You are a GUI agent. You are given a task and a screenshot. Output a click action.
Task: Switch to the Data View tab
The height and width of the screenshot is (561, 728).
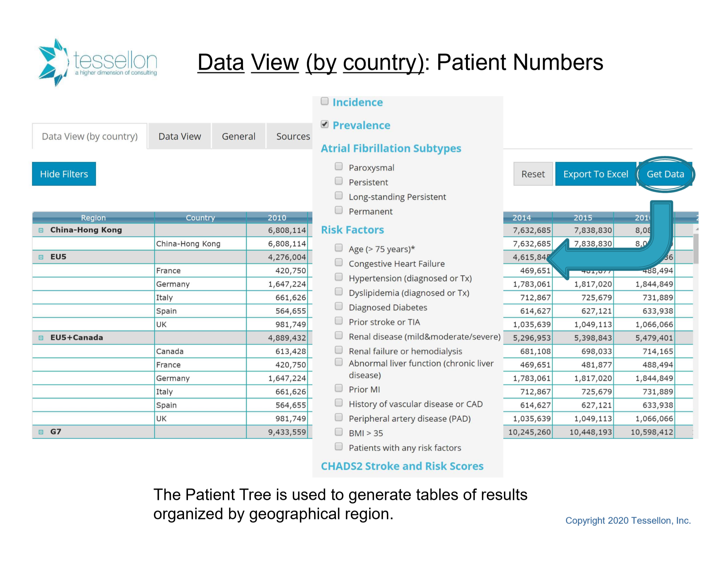pos(180,137)
